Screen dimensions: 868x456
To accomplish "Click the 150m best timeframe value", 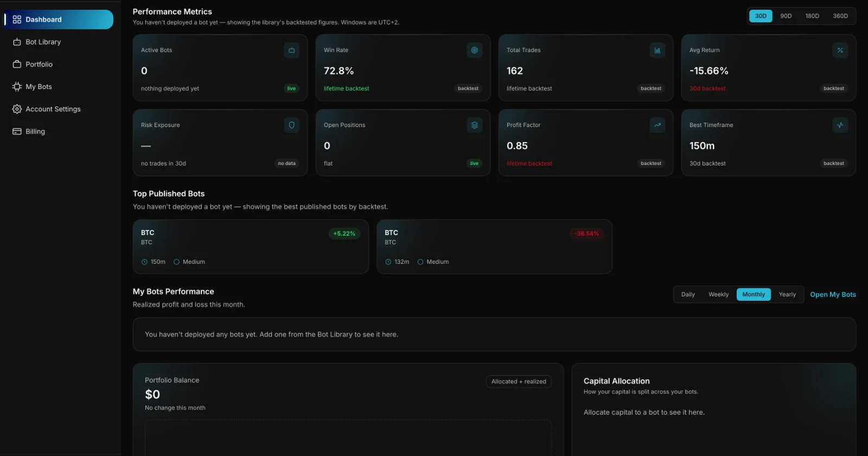I will point(702,145).
